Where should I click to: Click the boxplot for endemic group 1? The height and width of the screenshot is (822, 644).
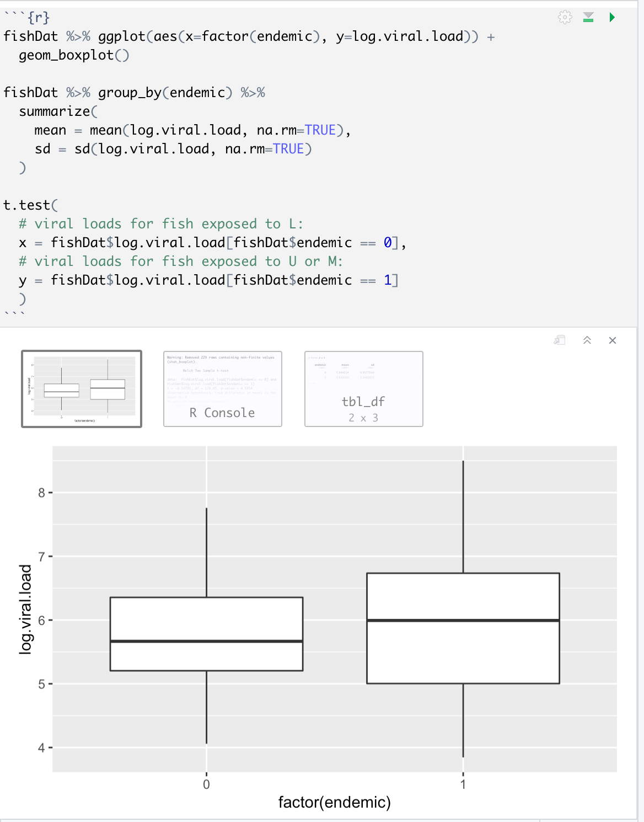[463, 629]
